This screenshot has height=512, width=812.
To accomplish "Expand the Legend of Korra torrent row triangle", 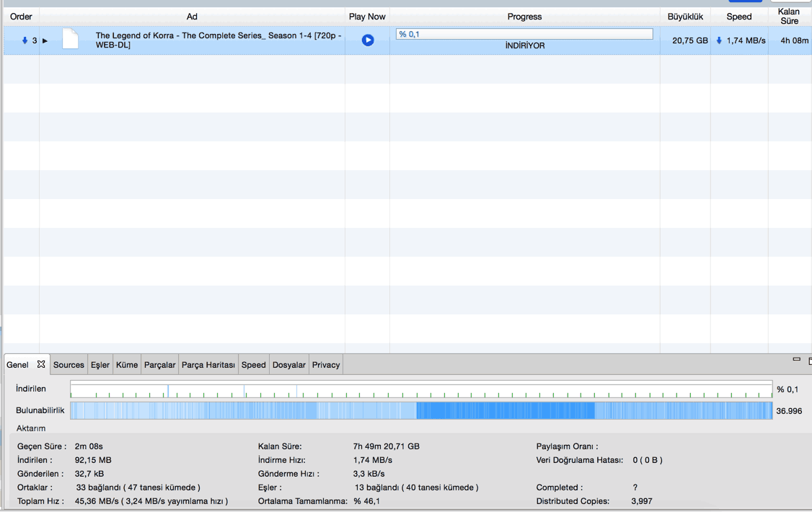I will [45, 40].
